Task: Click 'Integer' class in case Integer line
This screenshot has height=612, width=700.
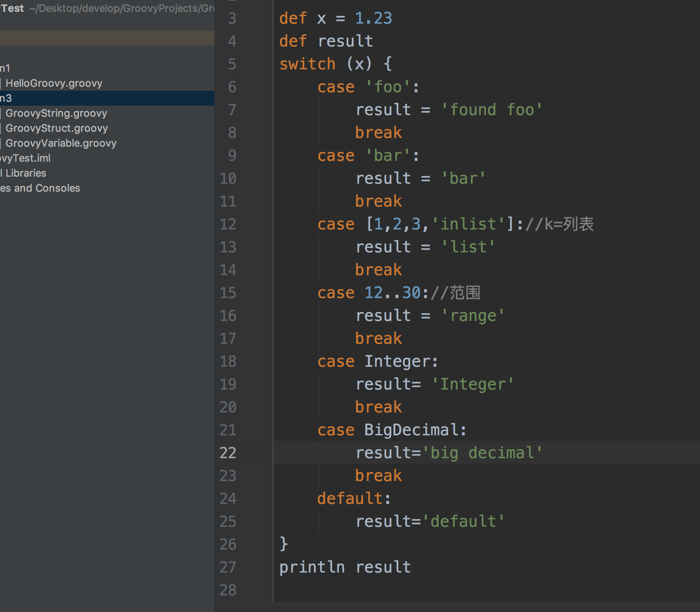Action: [x=397, y=361]
